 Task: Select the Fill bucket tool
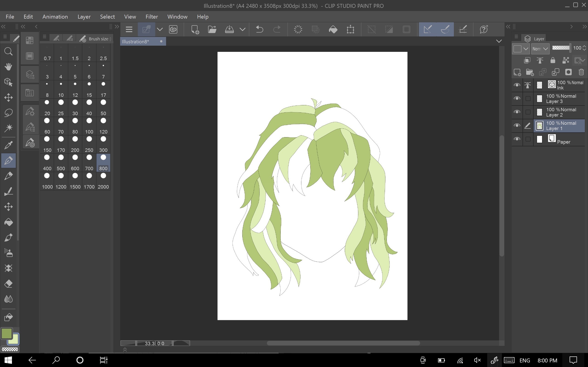[8, 222]
